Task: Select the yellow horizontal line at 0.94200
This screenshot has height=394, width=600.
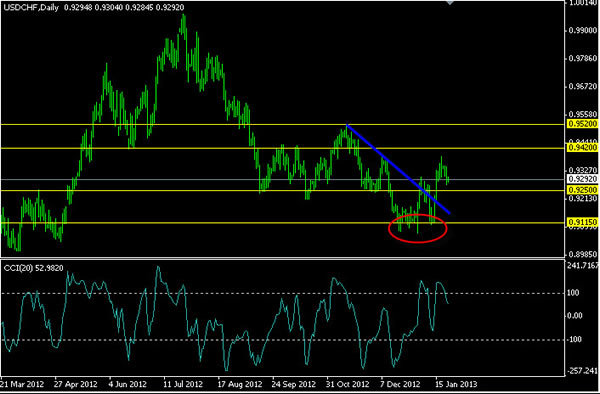Action: (x=282, y=148)
